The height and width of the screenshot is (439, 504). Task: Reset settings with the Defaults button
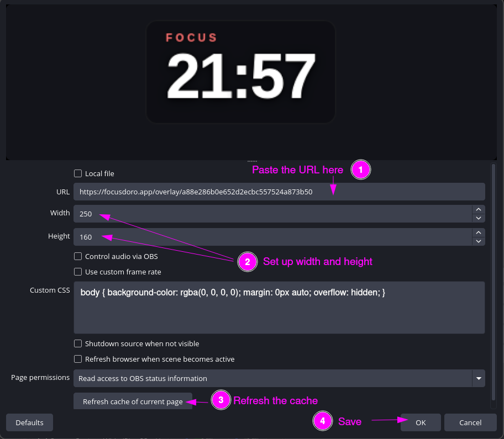[x=29, y=422]
